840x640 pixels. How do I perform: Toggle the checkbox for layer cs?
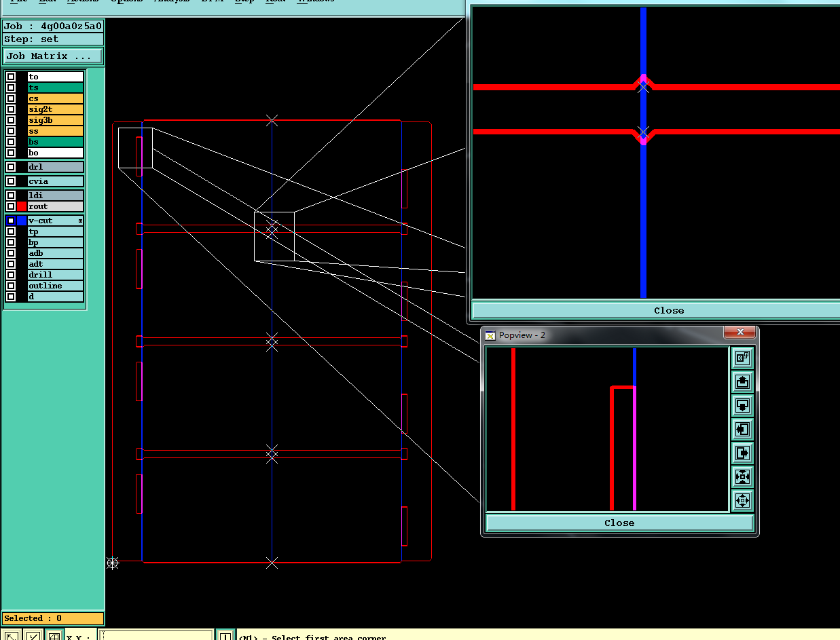click(x=11, y=98)
